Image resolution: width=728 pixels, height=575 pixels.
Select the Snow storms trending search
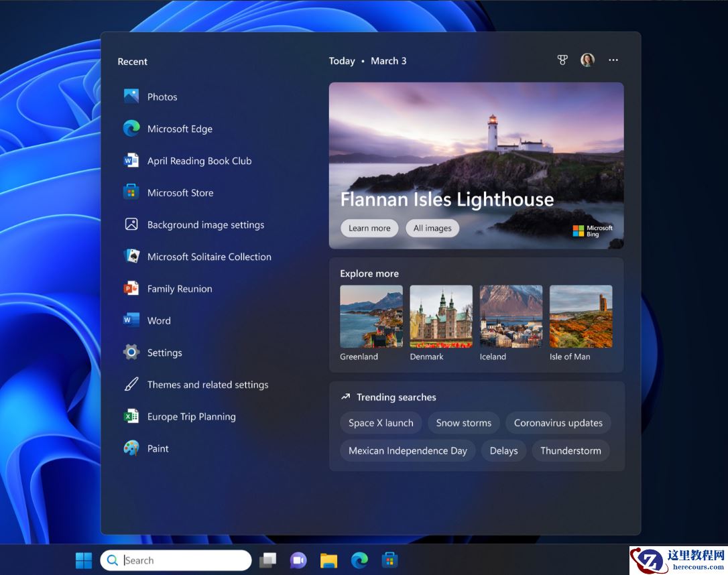pos(463,423)
